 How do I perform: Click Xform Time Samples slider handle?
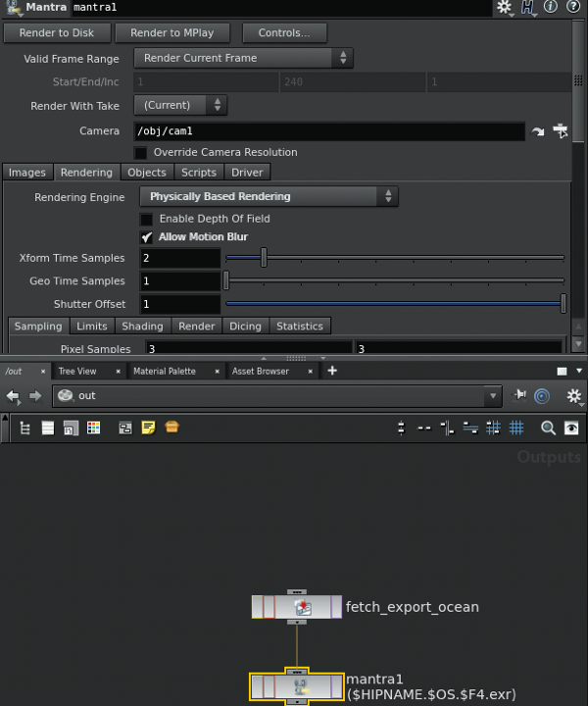point(264,258)
